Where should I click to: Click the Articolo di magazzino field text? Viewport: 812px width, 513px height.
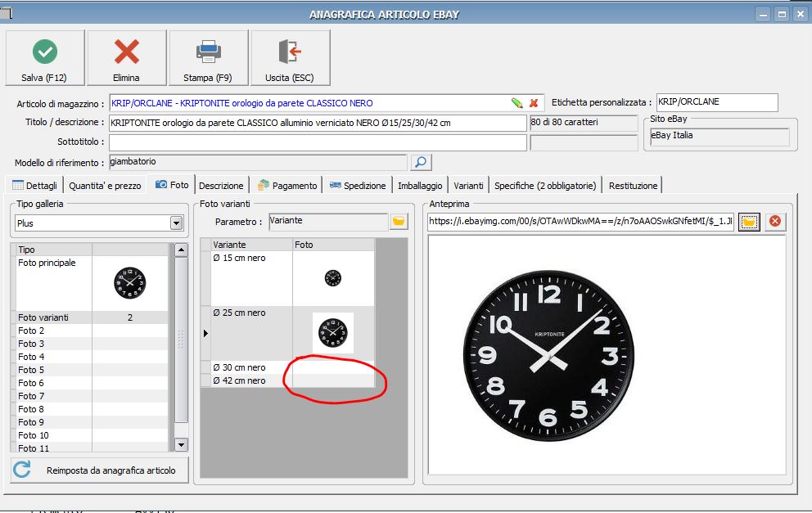[241, 103]
